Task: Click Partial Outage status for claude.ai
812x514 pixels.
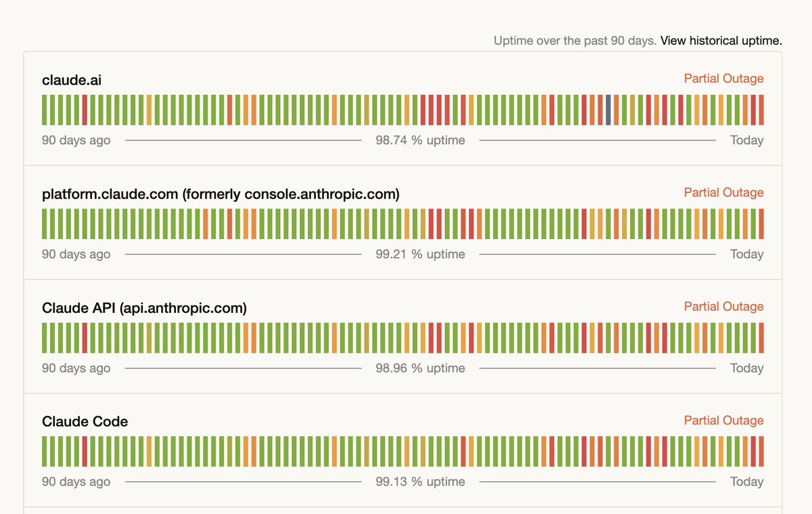Action: click(723, 79)
